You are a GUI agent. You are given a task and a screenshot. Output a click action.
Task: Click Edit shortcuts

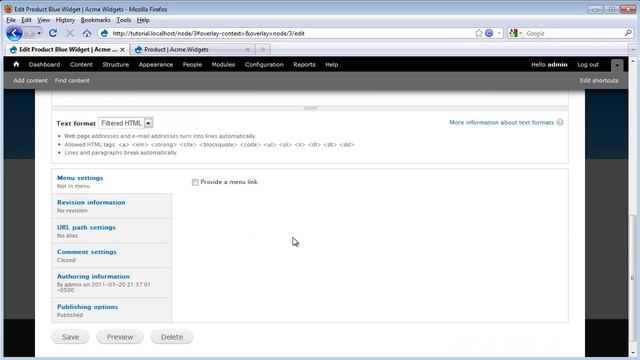599,80
